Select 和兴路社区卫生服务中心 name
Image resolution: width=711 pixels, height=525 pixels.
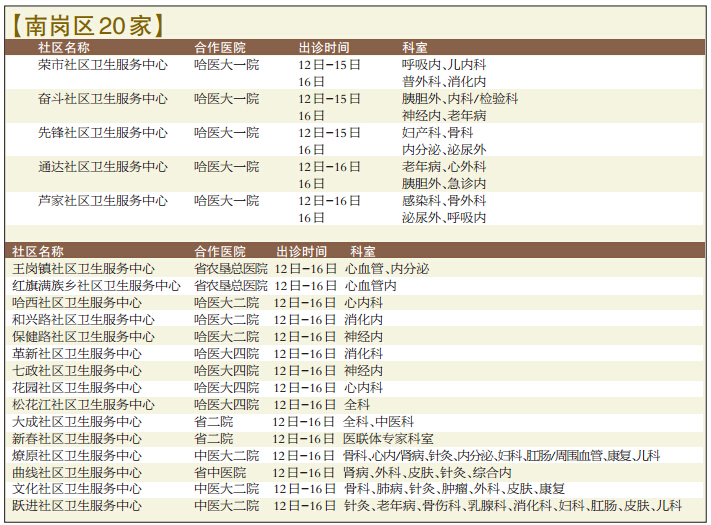[83, 320]
